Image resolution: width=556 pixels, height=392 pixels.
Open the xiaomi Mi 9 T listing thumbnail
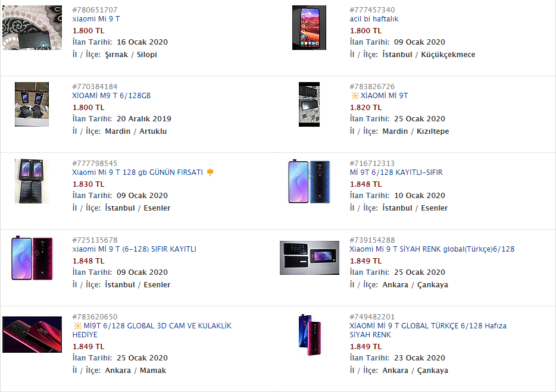click(x=32, y=27)
